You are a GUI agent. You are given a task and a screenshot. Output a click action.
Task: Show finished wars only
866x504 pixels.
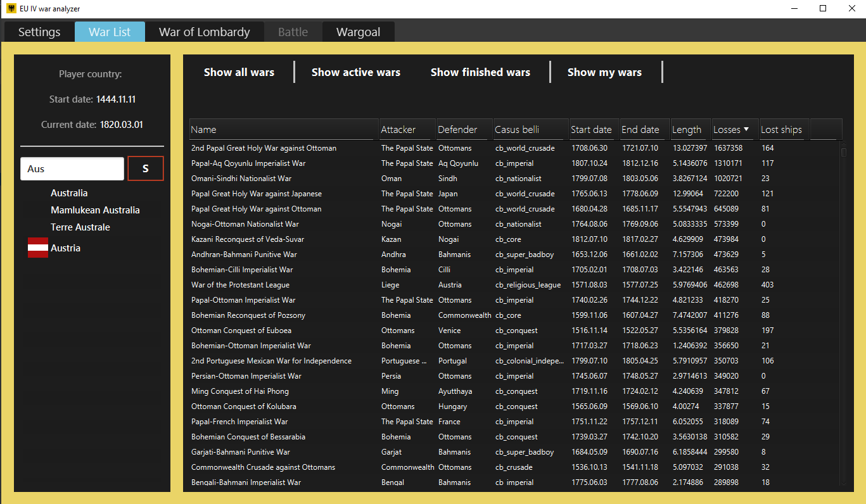[x=480, y=72]
